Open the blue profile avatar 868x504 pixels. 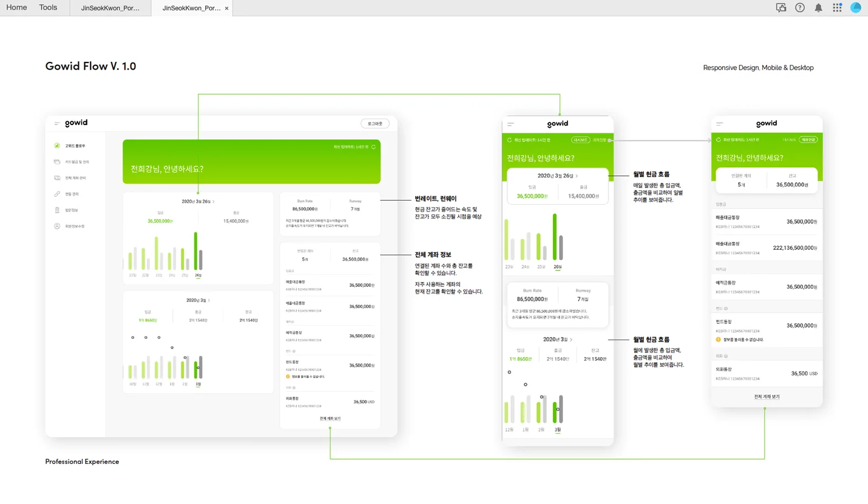click(856, 8)
